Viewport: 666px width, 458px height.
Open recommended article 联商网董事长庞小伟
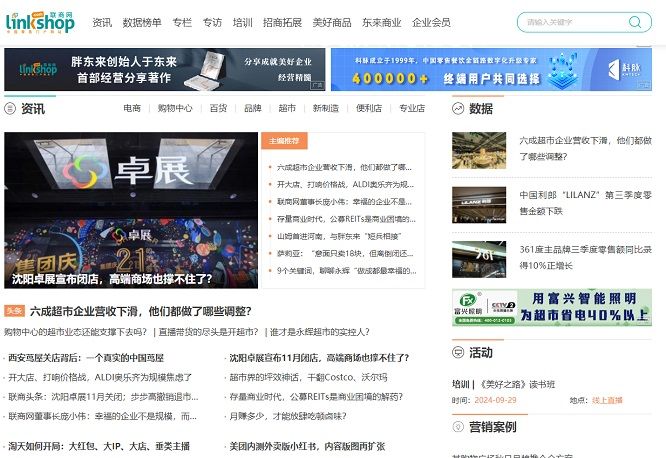coord(344,202)
